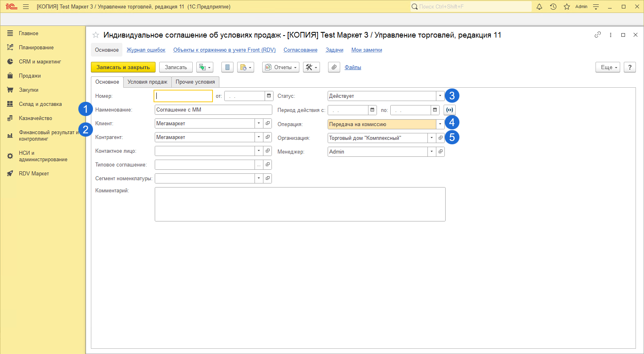
Task: Expand the Контрагент dropdown arrow
Action: point(259,137)
